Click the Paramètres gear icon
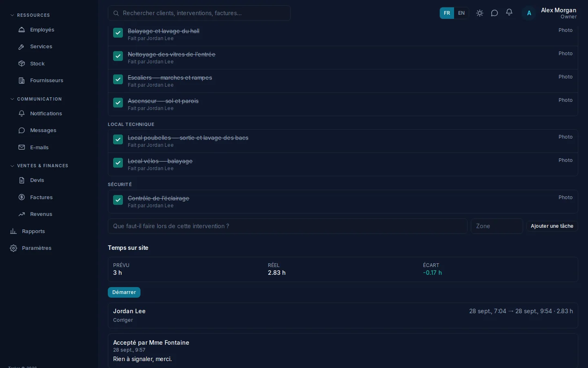The image size is (588, 368). tap(13, 248)
